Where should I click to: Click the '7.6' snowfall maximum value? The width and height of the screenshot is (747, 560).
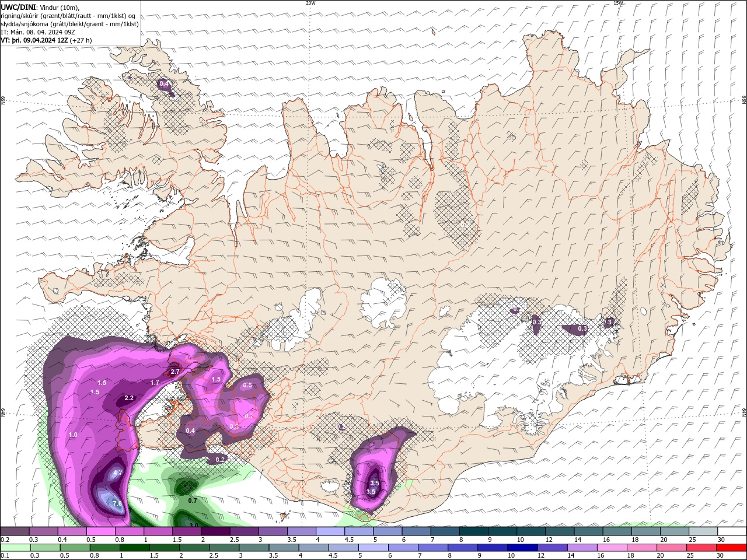117,503
